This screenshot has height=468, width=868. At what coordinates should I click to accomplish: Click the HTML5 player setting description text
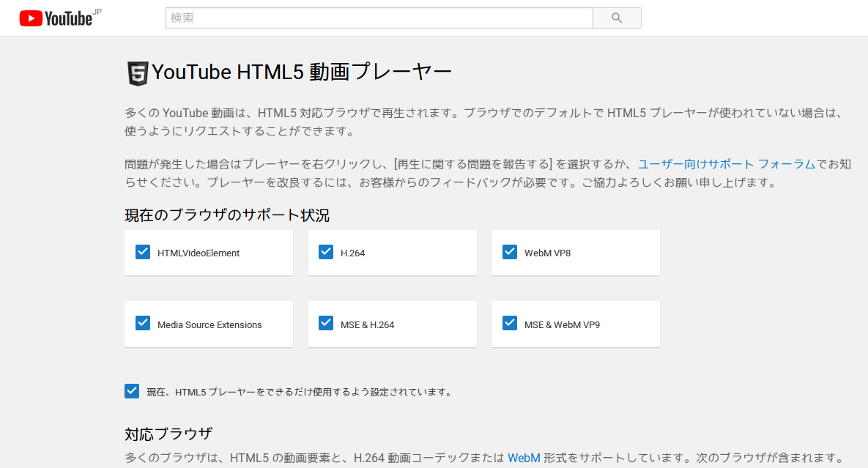[x=299, y=392]
